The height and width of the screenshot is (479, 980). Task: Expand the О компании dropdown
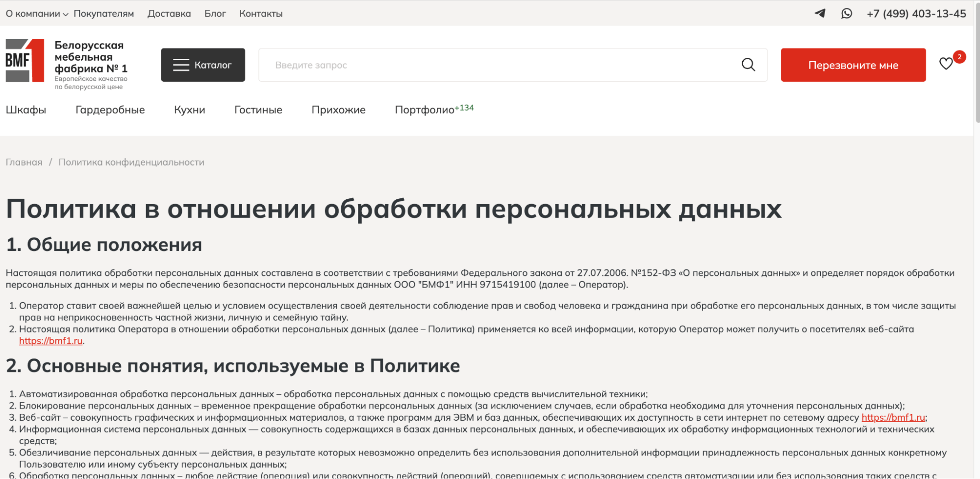[33, 13]
